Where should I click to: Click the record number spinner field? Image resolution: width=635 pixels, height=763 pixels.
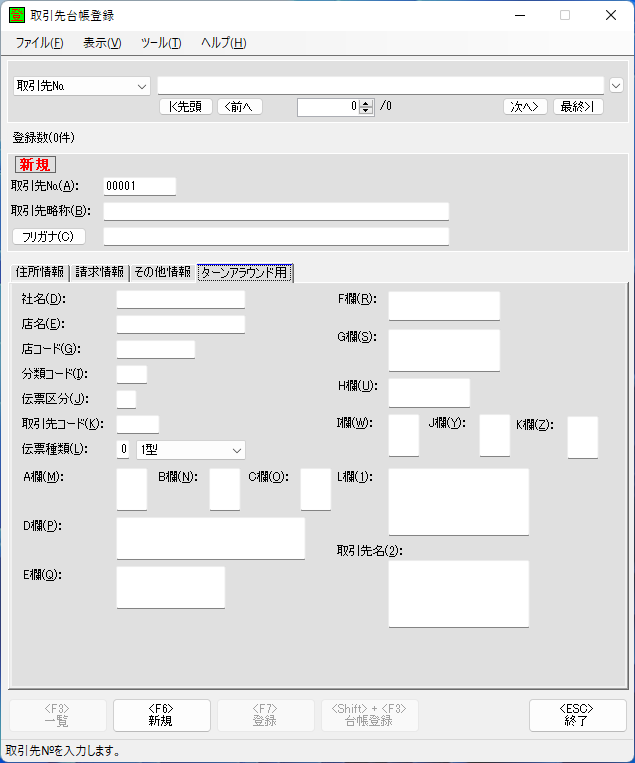(328, 107)
